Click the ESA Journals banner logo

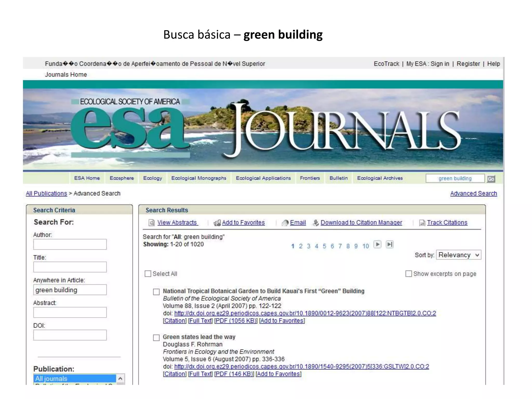(x=263, y=129)
